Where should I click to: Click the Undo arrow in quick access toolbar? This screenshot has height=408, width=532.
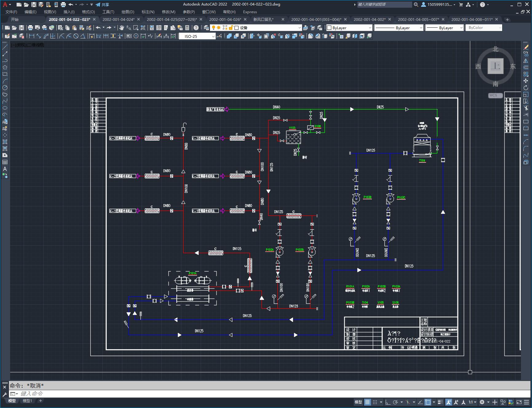tap(71, 5)
